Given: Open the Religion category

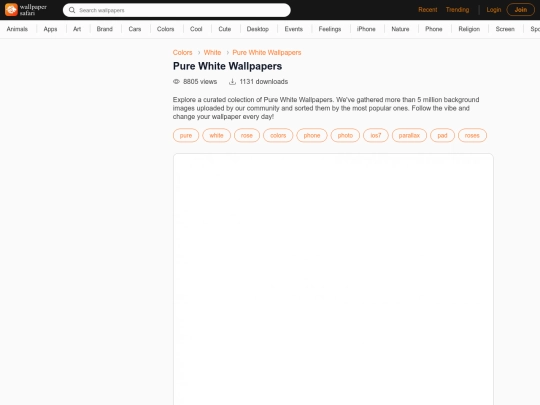Looking at the screenshot, I should (x=469, y=29).
